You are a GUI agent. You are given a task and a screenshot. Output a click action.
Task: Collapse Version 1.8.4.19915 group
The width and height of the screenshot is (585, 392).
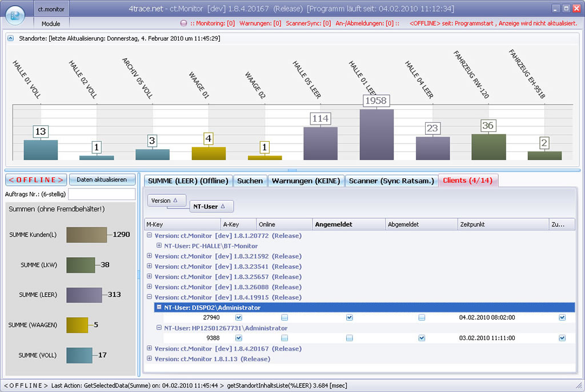click(150, 297)
